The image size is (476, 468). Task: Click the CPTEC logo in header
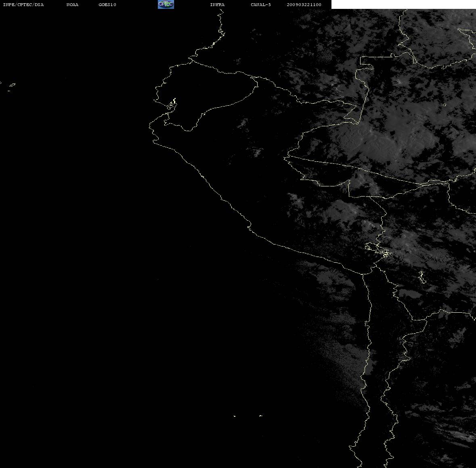point(166,4)
